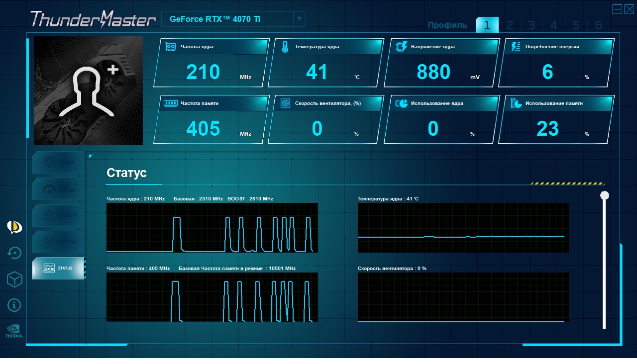Open the Fan Duty section
Screen dimensions: 637x364
58,215
